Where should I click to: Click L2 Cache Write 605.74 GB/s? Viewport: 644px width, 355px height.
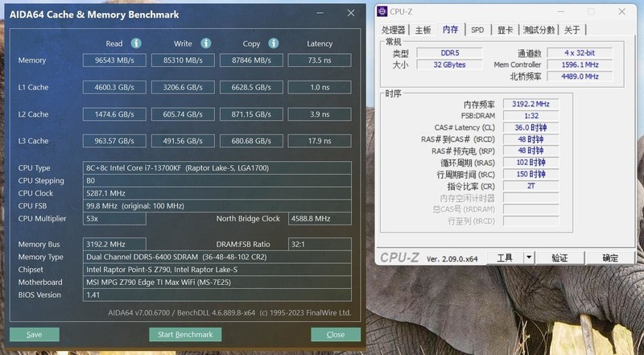pos(183,114)
